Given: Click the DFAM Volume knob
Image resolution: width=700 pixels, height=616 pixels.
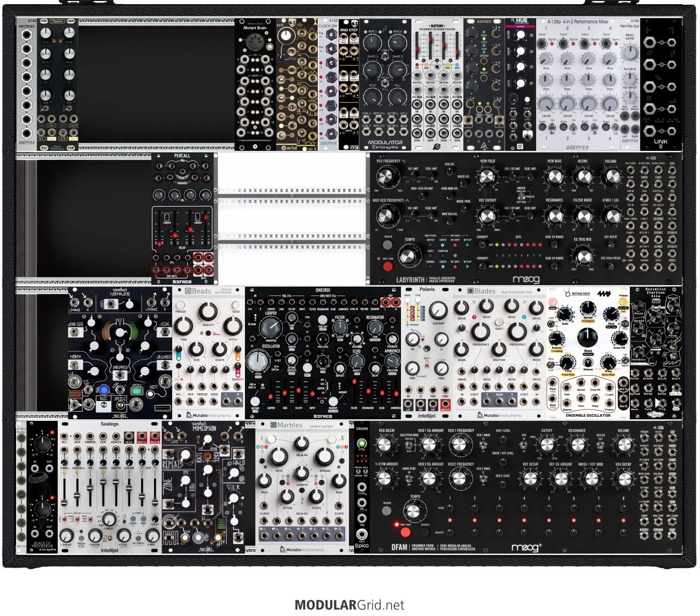Looking at the screenshot, I should pyautogui.click(x=623, y=445).
